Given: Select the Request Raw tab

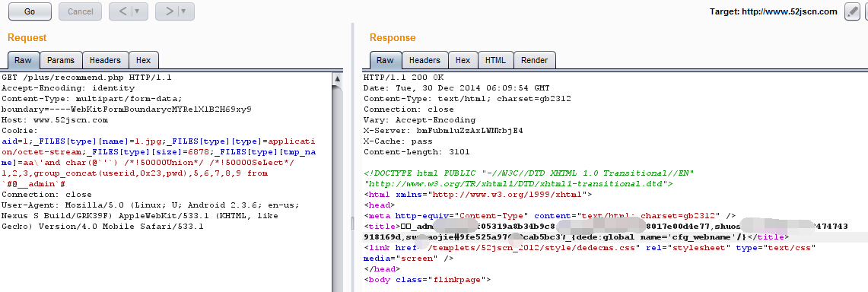Looking at the screenshot, I should point(24,60).
